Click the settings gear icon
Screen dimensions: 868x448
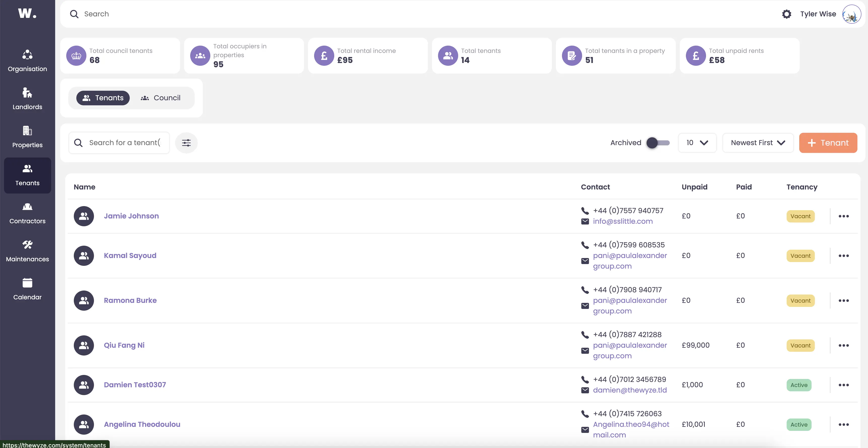pos(786,14)
